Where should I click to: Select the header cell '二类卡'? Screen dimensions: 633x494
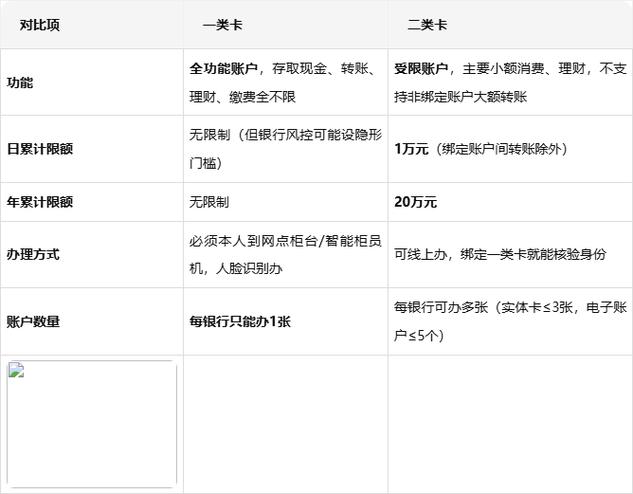tap(511, 25)
